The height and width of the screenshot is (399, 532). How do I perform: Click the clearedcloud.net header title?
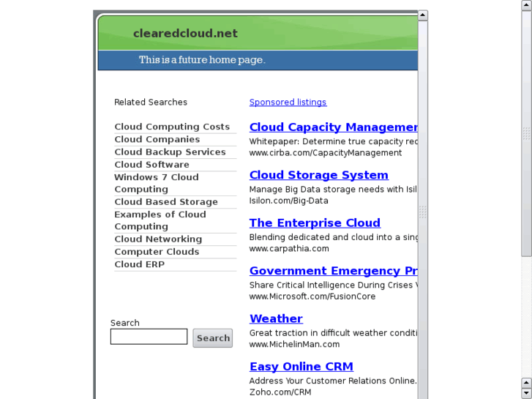pos(185,33)
